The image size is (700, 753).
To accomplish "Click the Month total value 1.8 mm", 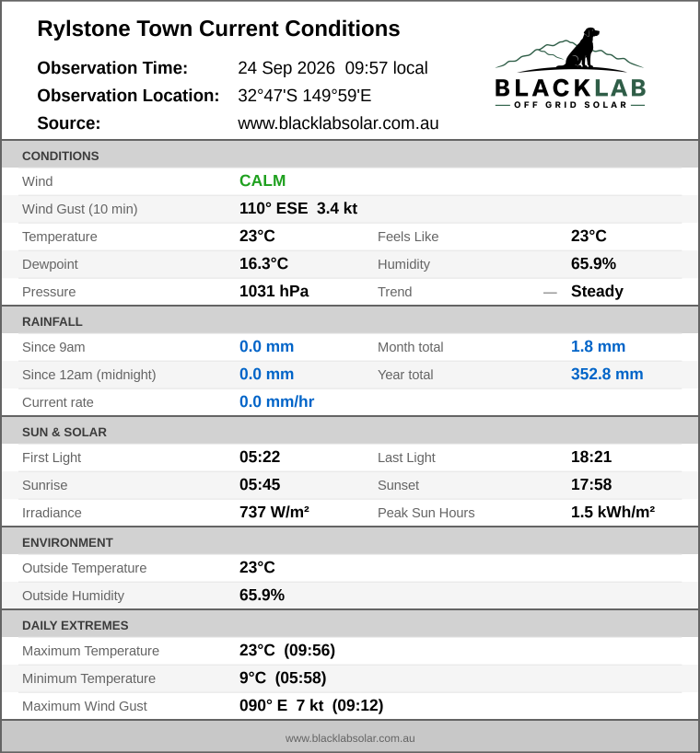I will point(598,347).
